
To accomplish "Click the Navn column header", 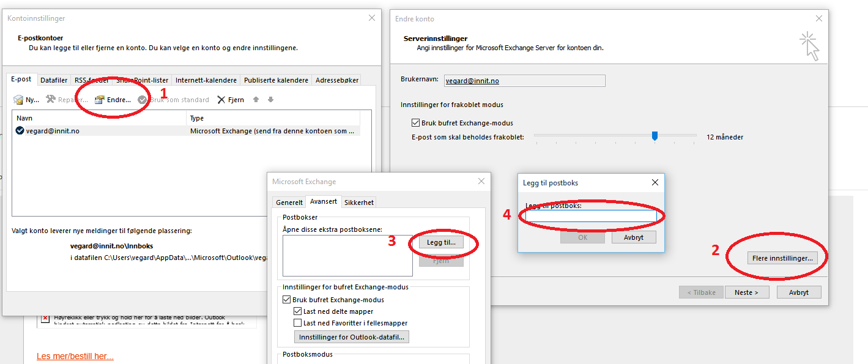I will (x=99, y=118).
